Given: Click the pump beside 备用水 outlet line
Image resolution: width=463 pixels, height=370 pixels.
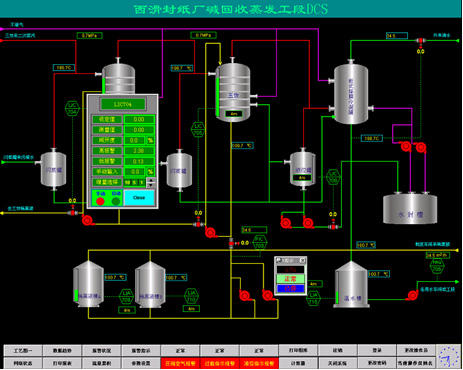Looking at the screenshot, I should [413, 295].
